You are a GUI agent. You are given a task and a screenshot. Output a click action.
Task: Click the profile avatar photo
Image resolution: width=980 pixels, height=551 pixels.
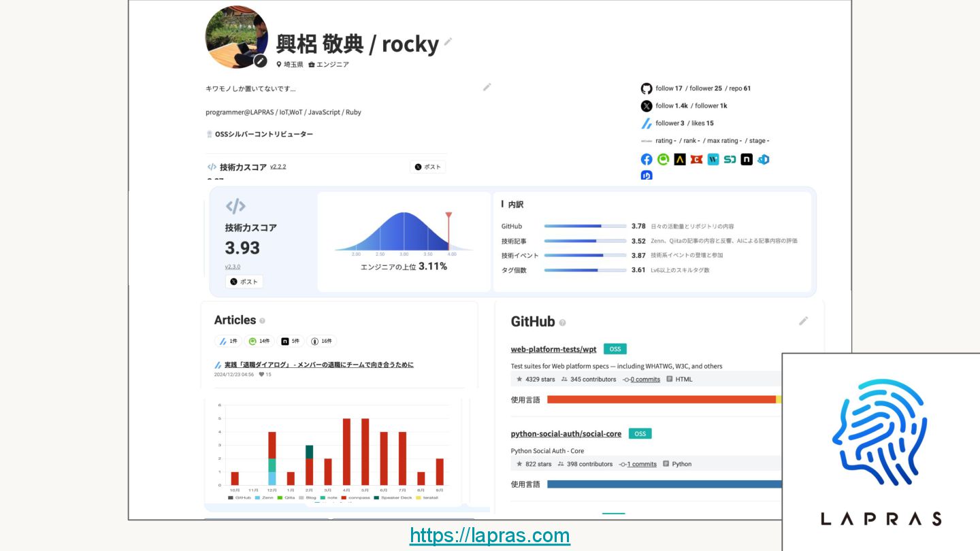pyautogui.click(x=236, y=37)
